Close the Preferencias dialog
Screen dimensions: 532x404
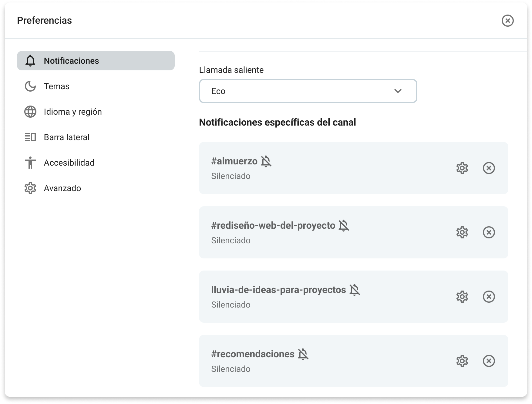pos(507,21)
